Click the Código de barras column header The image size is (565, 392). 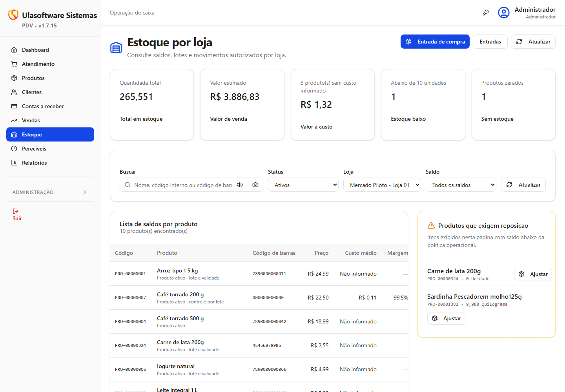[x=274, y=253]
